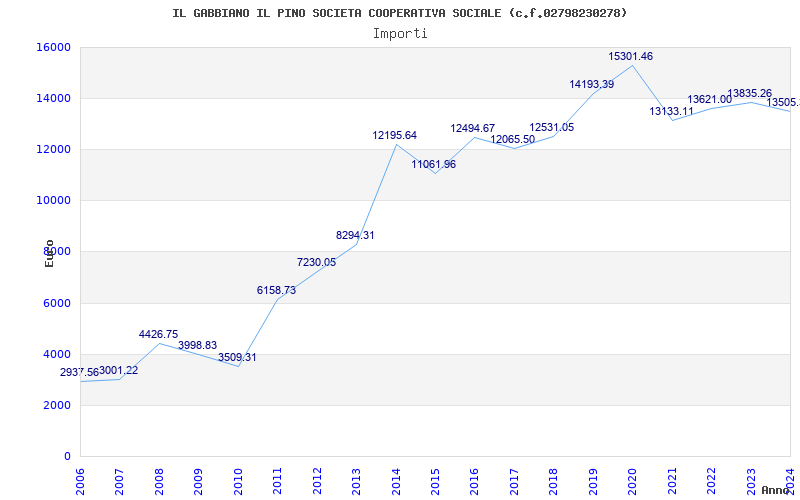Select the peak data label 15301.46
Viewport: 800px width, 500px height.
click(631, 56)
